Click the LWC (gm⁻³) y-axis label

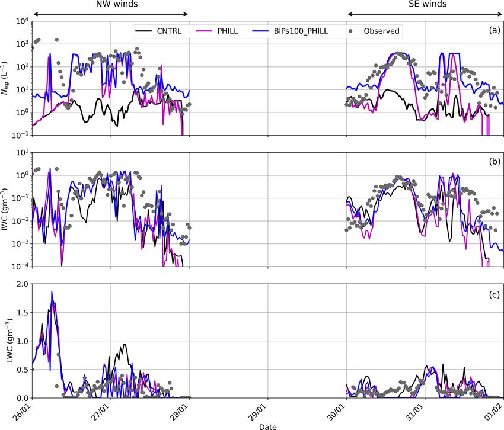tap(9, 341)
